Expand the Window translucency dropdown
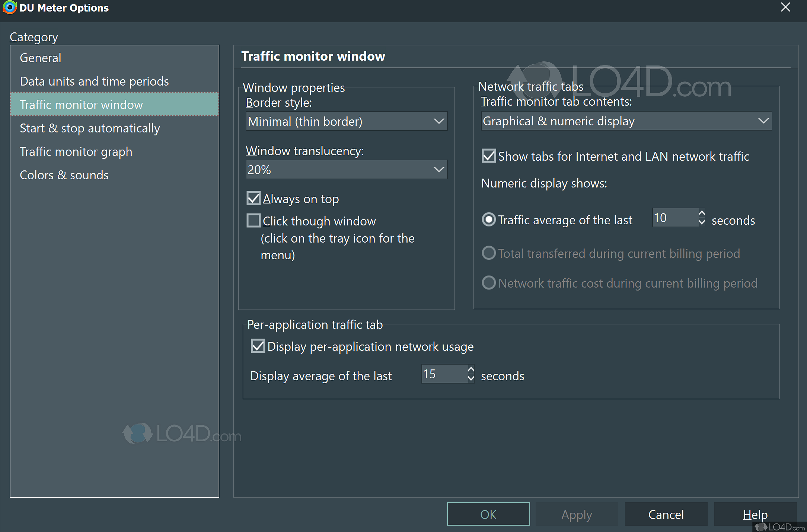 click(x=346, y=170)
